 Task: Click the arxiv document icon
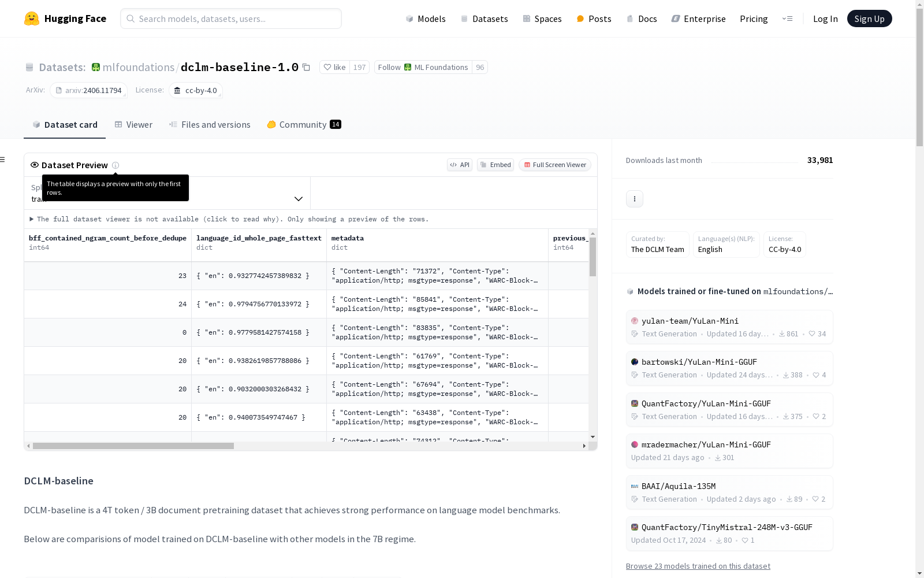[x=58, y=90]
